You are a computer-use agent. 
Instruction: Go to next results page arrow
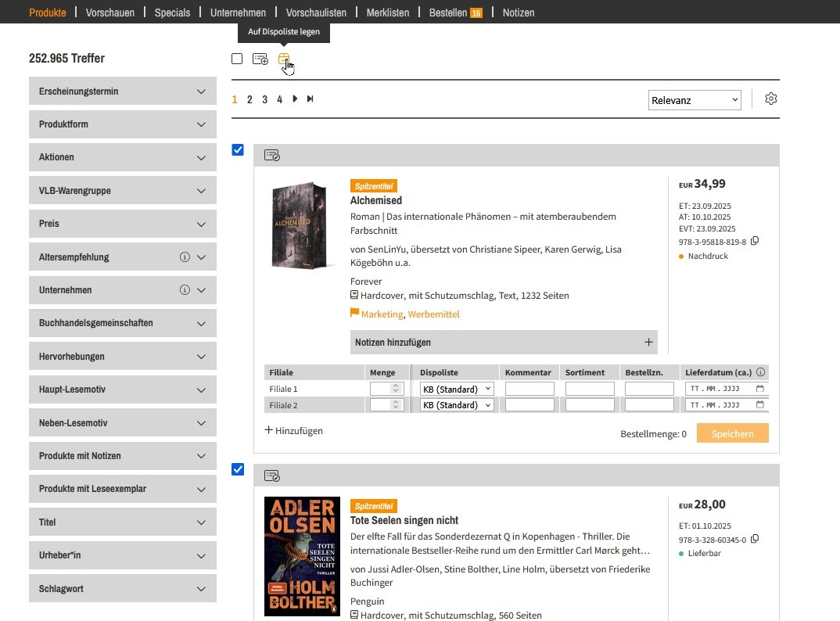[295, 99]
